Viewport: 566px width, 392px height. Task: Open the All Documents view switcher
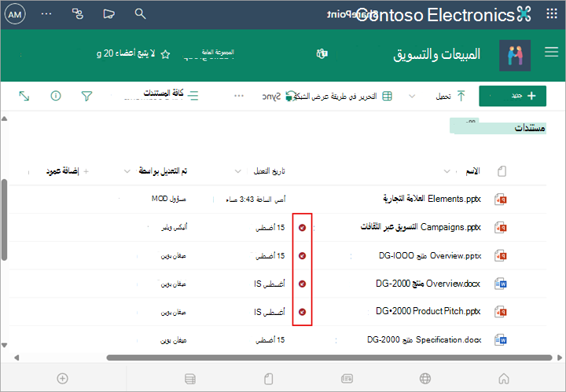point(171,95)
